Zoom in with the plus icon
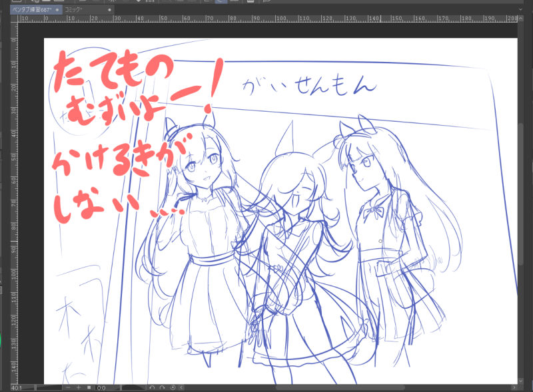 [79, 387]
